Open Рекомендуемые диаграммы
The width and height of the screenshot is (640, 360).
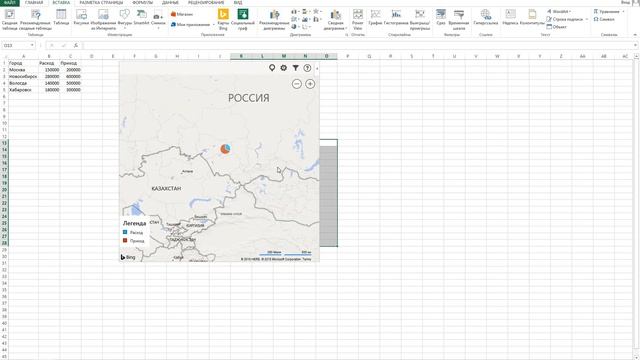[x=274, y=19]
